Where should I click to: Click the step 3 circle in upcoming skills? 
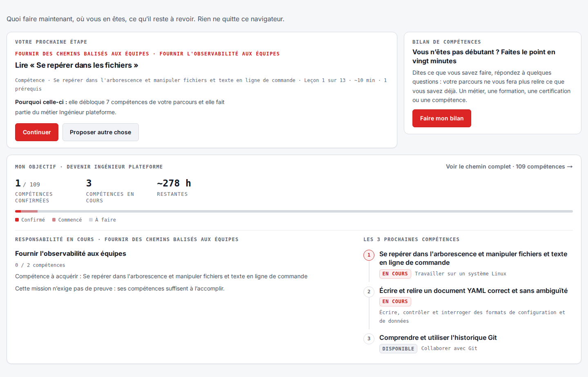[369, 339]
